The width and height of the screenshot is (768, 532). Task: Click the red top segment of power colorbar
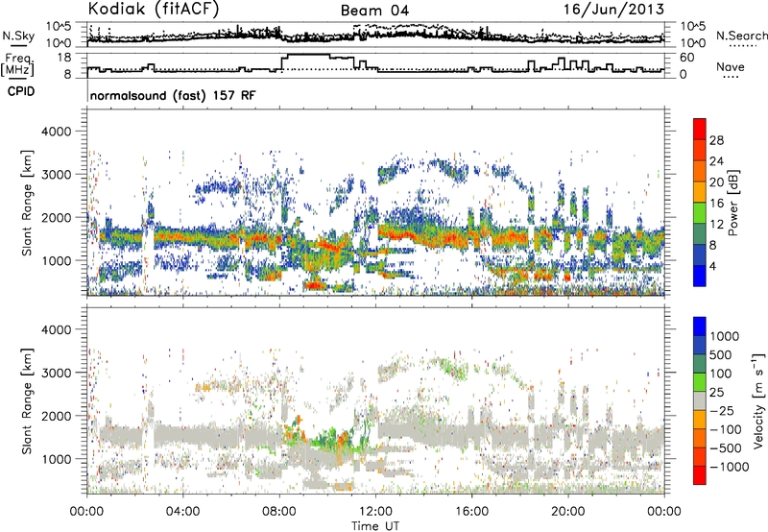700,129
